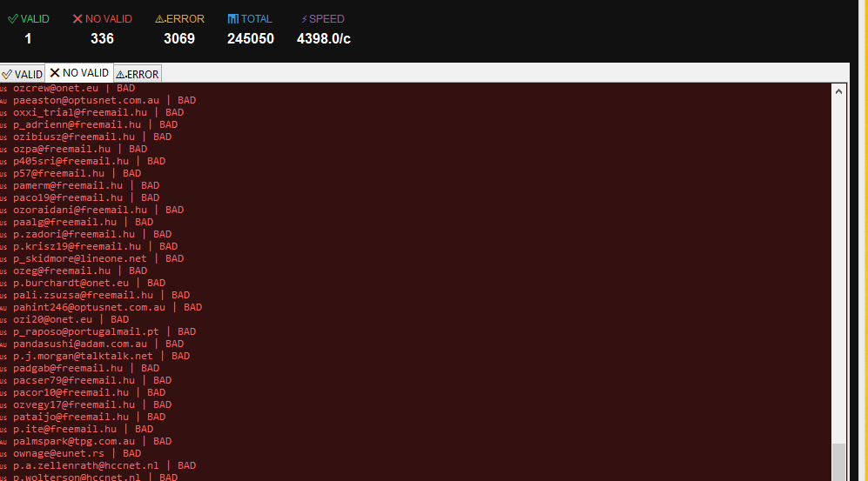Image resolution: width=868 pixels, height=481 pixels.
Task: Click the AU country tag beside pahint246@optusnet.com.au
Action: pyautogui.click(x=3, y=308)
